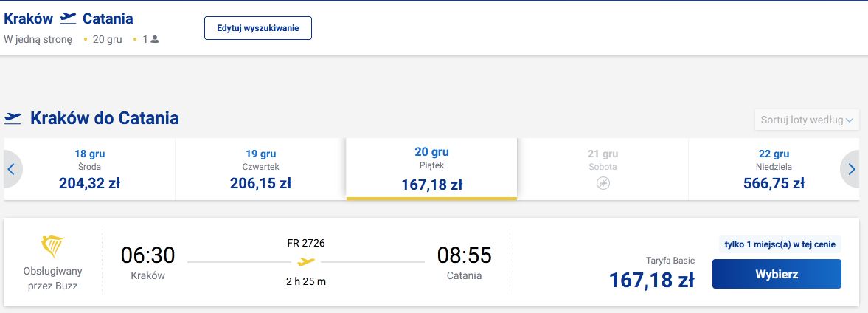Click the 167,18 zł Taryfa Basic price
The height and width of the screenshot is (313, 868).
[651, 280]
